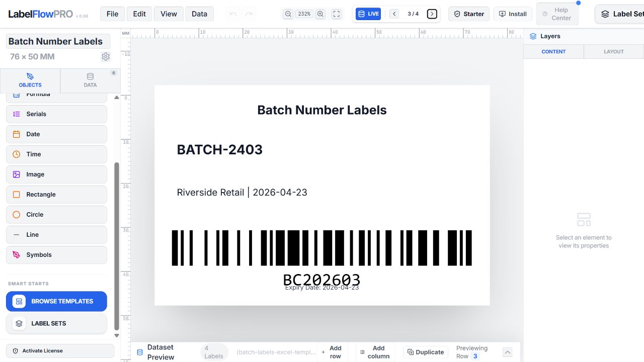The height and width of the screenshot is (362, 644).
Task: Click the objects panel scrollbar thumb
Action: [x=117, y=245]
